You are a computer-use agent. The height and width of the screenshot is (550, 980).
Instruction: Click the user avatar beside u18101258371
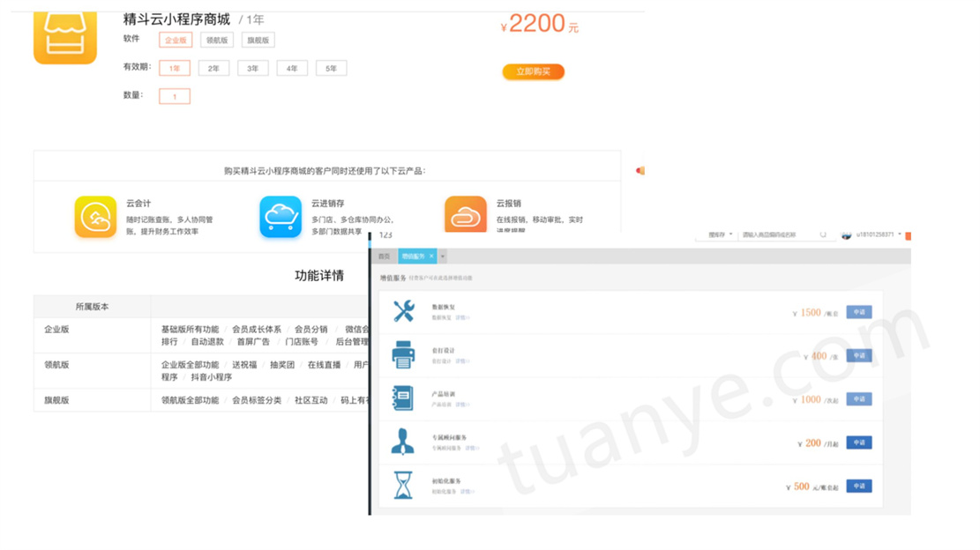[x=846, y=235]
